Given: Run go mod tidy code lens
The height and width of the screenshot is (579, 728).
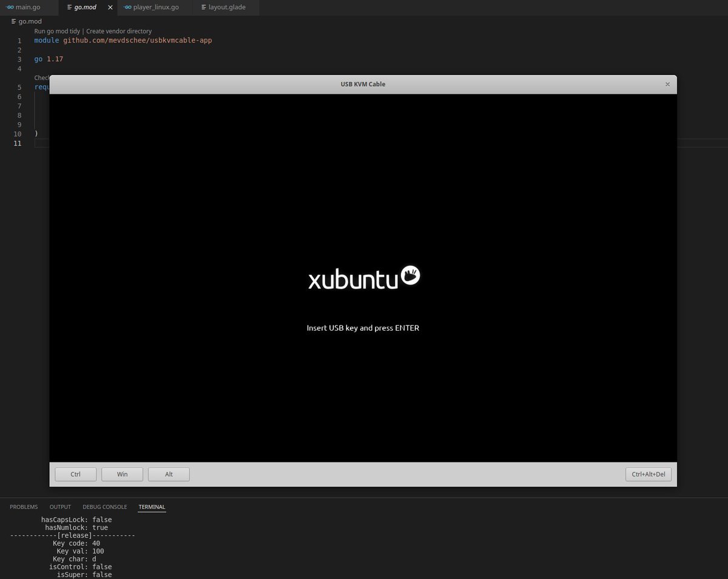Looking at the screenshot, I should pos(57,31).
